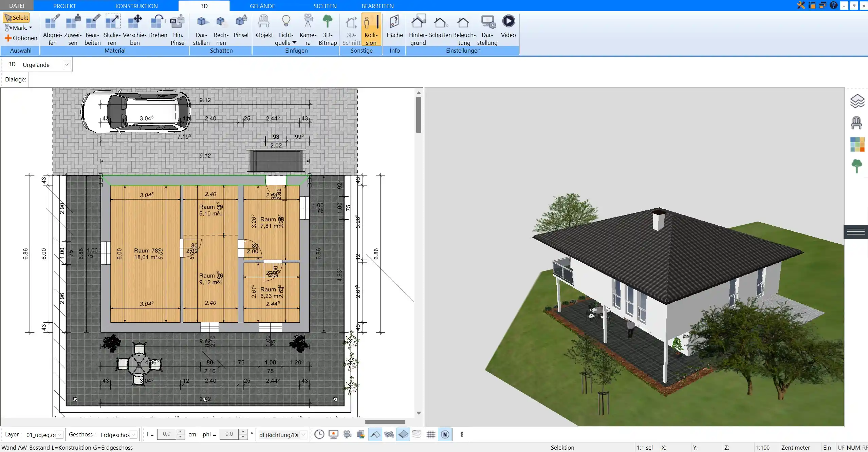Open Beleuchtung settings
Image resolution: width=868 pixels, height=452 pixels.
[x=464, y=30]
